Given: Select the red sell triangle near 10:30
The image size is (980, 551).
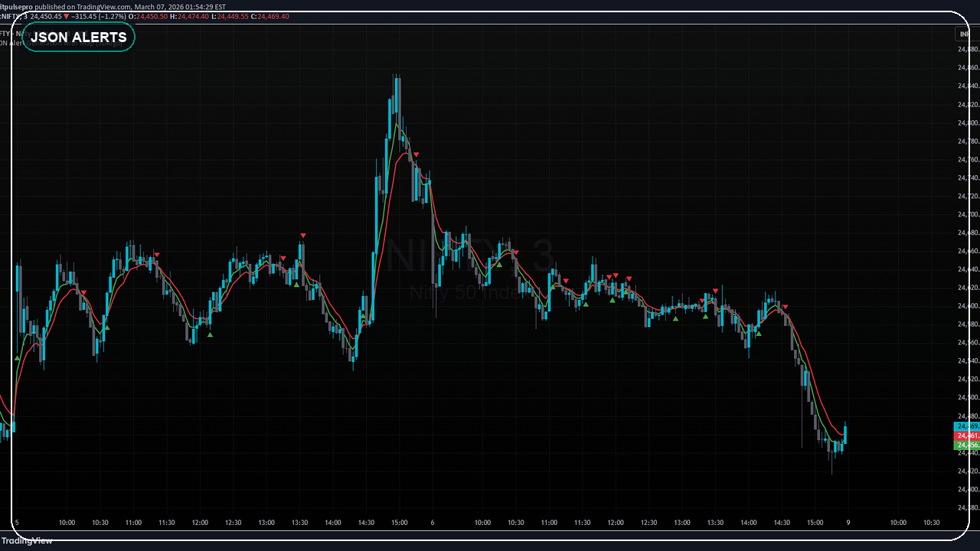Looking at the screenshot, I should tap(83, 292).
